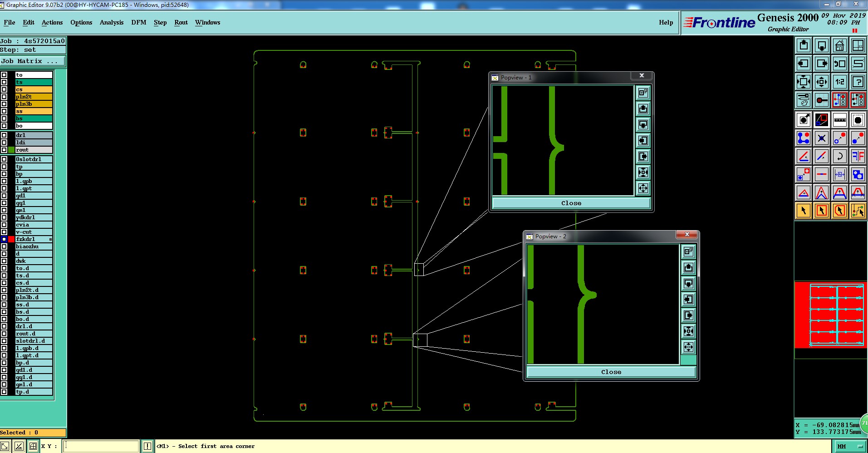Screen dimensions: 868x453
Task: Click the rotate feature curved arrow icon
Action: point(840,156)
